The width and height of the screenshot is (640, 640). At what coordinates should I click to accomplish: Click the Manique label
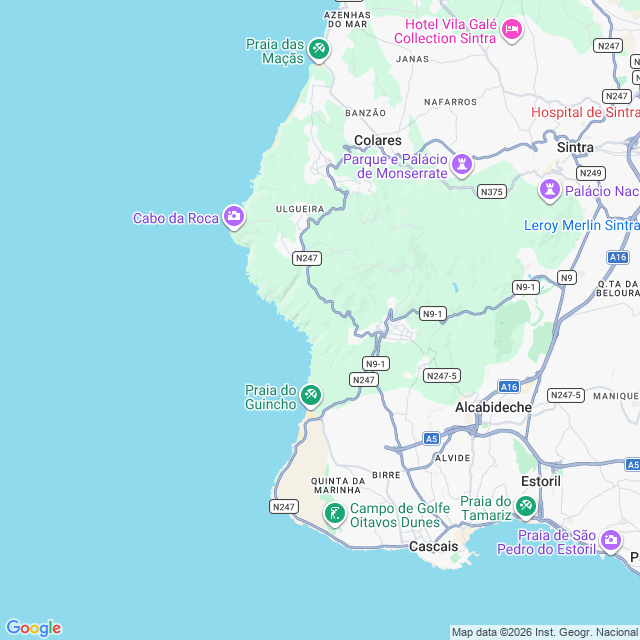tap(616, 396)
